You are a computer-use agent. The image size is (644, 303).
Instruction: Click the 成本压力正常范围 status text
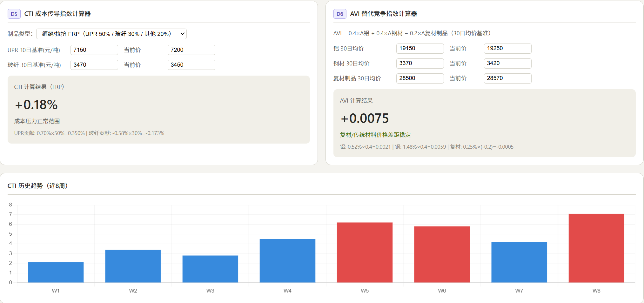click(x=37, y=121)
